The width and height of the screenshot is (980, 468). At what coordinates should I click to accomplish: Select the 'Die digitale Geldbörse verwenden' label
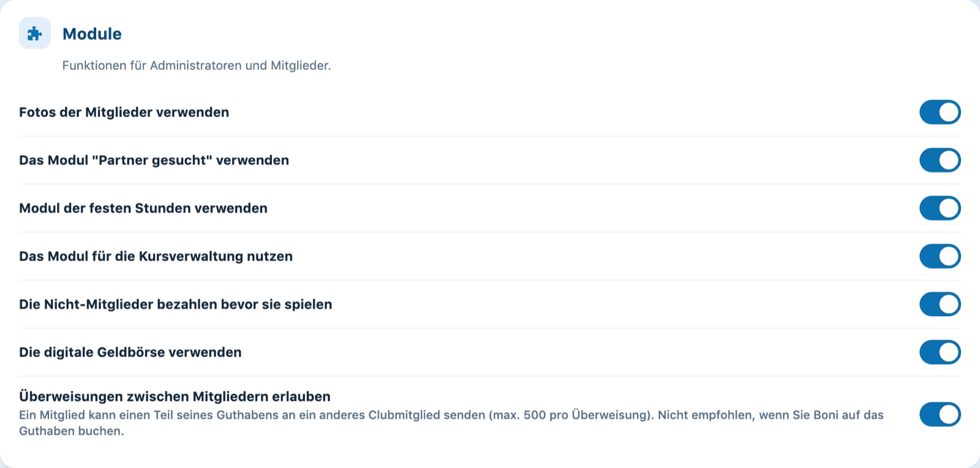point(130,352)
